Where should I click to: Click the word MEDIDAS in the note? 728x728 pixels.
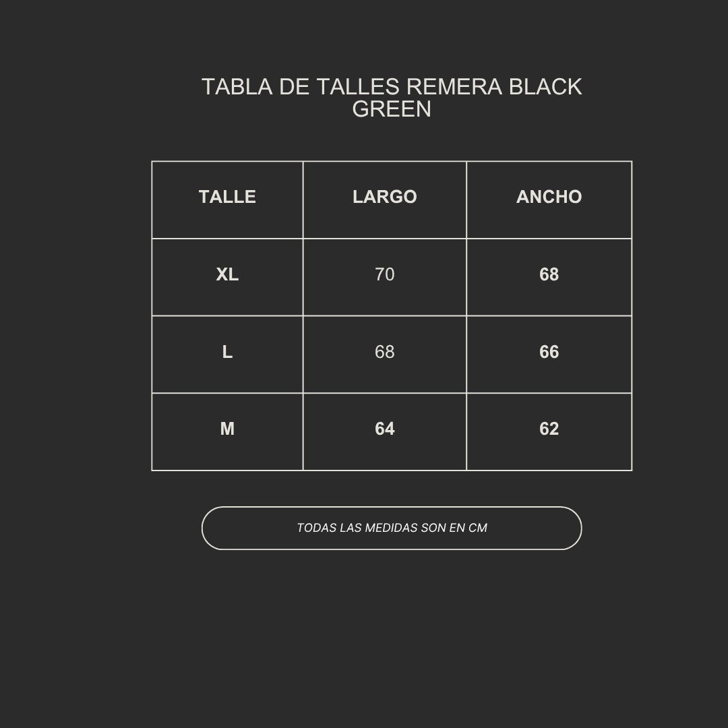(391, 528)
